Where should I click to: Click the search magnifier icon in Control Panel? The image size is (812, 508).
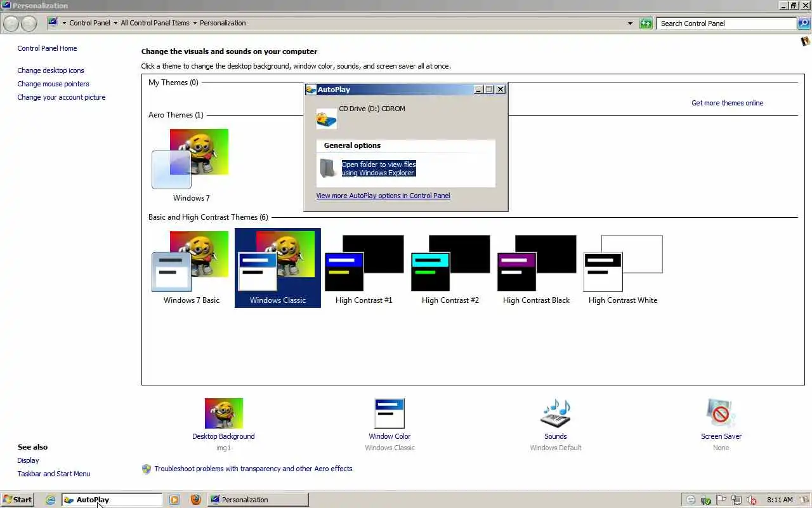coord(804,23)
